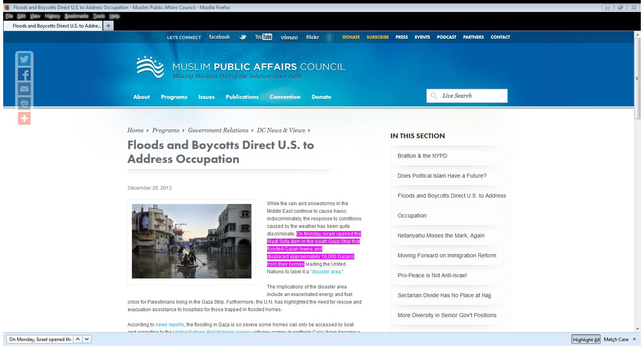Toggle Match Case in find bar
644x349 pixels.
[x=616, y=339]
